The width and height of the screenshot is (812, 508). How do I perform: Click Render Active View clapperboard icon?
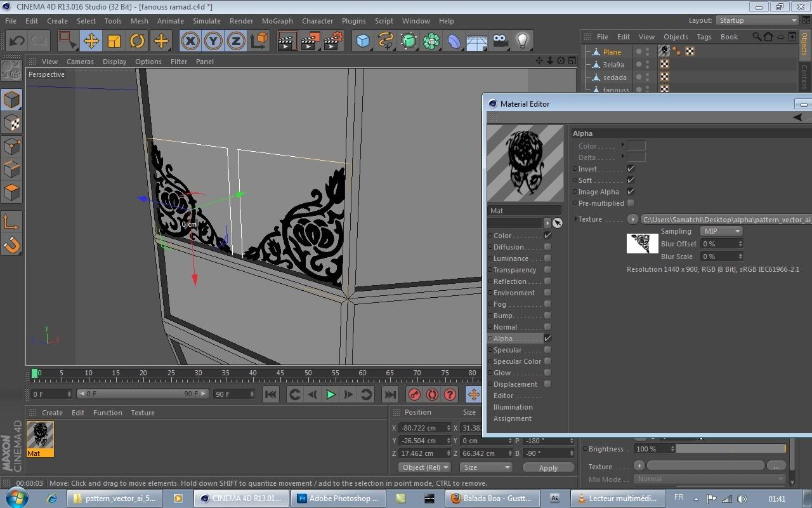point(287,41)
